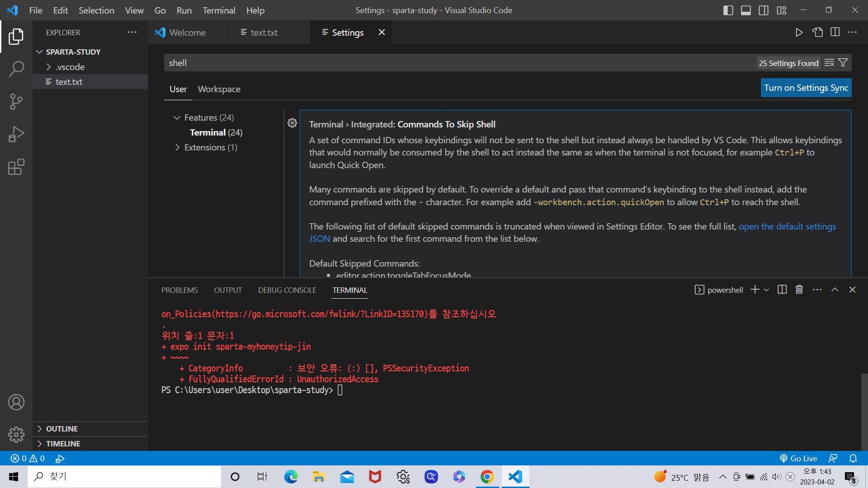Kill terminal with the trash icon

point(799,290)
